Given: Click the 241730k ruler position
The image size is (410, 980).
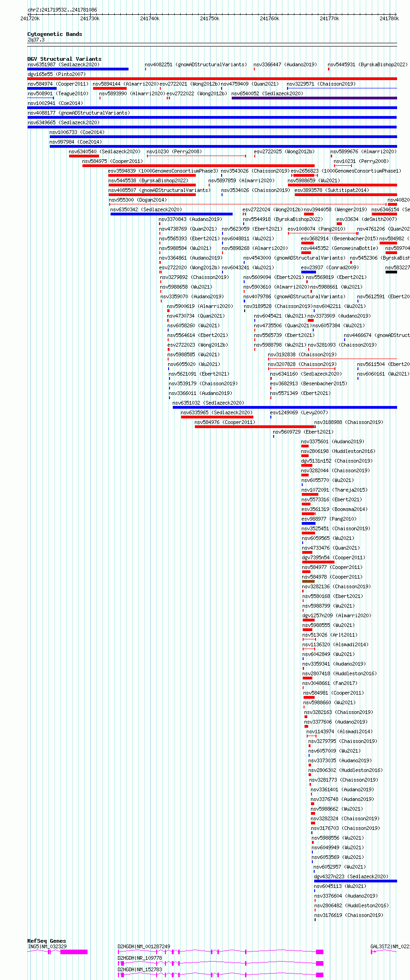Looking at the screenshot, I should [90, 18].
